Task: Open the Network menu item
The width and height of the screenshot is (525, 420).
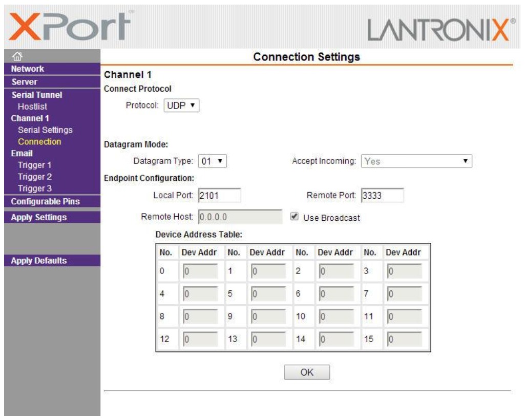Action: pos(28,69)
